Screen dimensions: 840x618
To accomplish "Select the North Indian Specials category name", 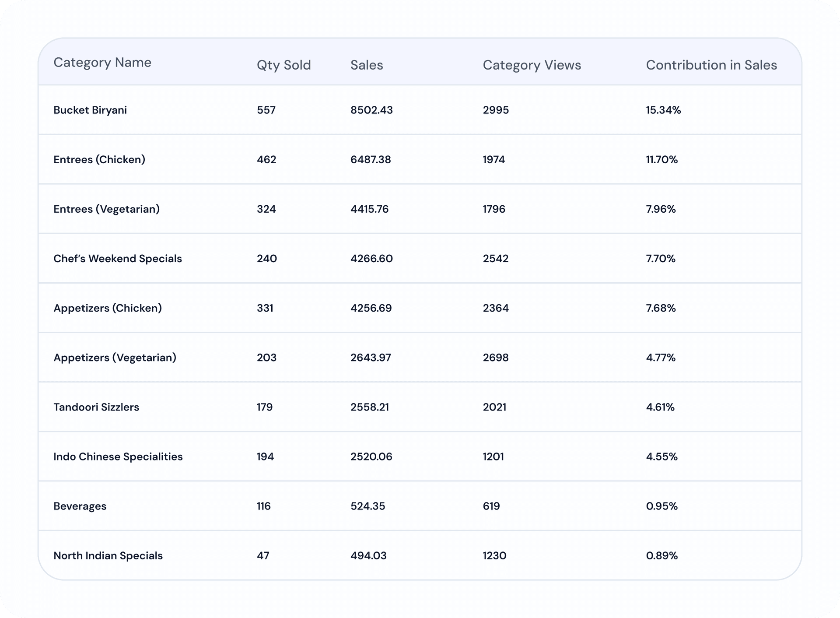I will (x=108, y=556).
